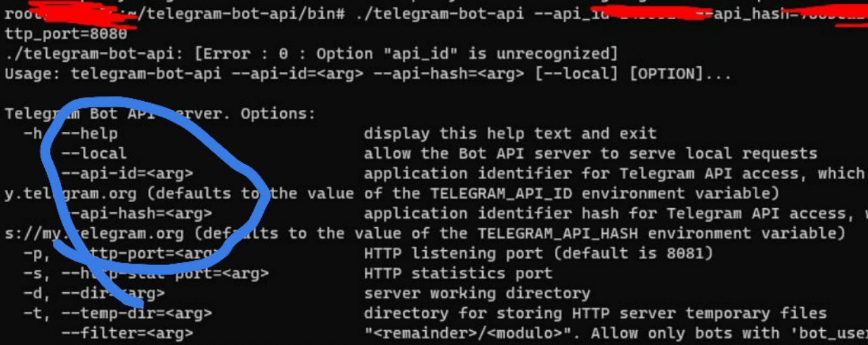
Task: Click 'directory for storing HTTP server temporary files'
Action: pyautogui.click(x=595, y=314)
